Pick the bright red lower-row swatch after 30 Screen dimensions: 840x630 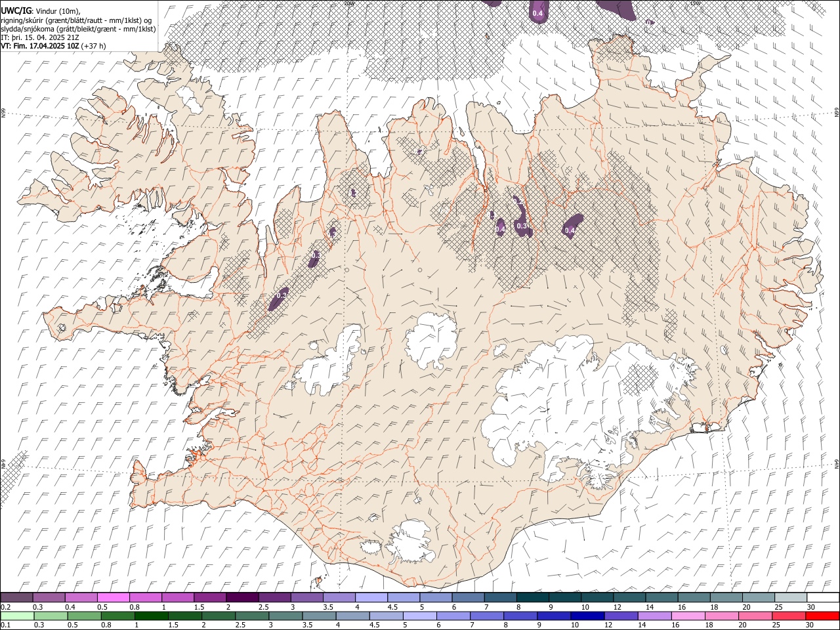823,616
